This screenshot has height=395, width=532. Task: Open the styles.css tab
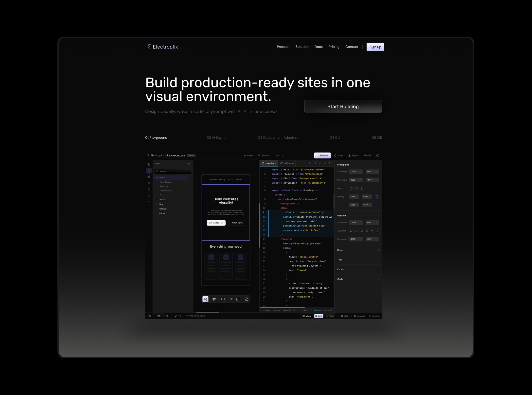point(287,163)
